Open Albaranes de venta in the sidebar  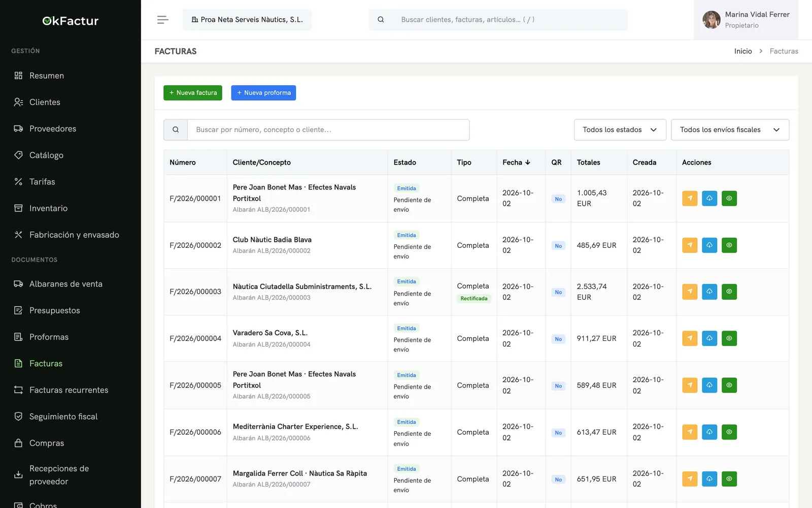click(x=66, y=284)
